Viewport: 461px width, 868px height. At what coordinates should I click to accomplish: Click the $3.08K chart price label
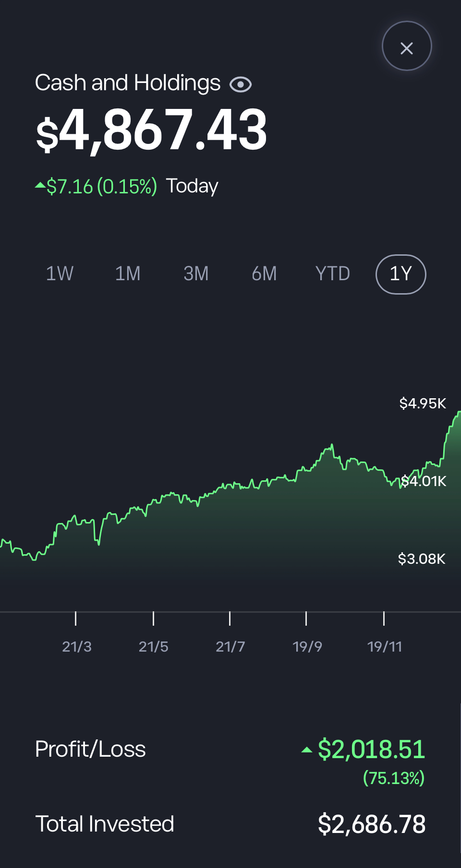tap(422, 559)
